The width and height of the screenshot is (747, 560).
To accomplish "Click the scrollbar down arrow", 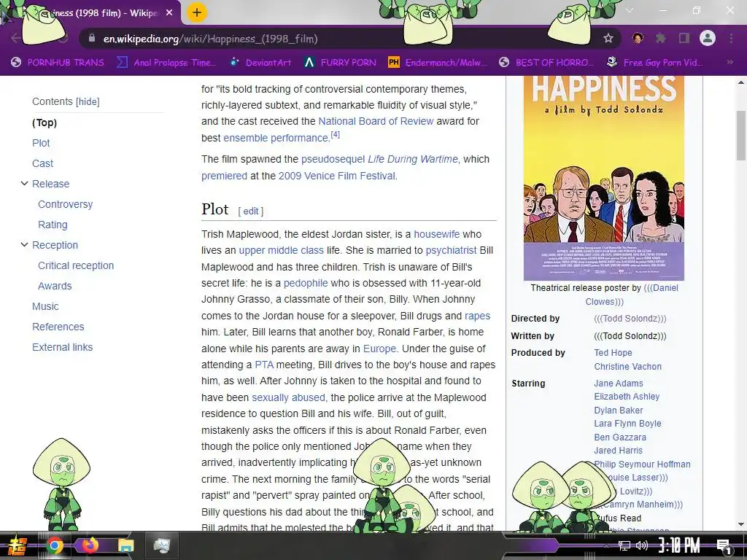I will coord(741,524).
